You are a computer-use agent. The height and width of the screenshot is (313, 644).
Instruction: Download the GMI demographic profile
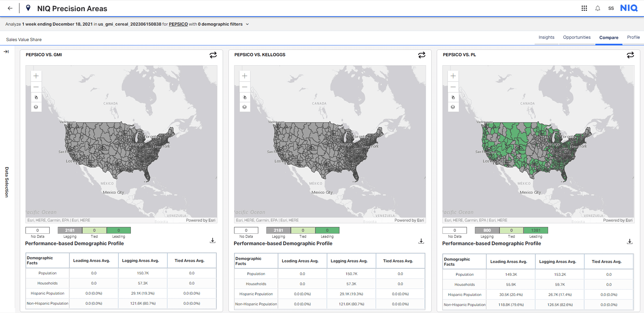point(212,240)
